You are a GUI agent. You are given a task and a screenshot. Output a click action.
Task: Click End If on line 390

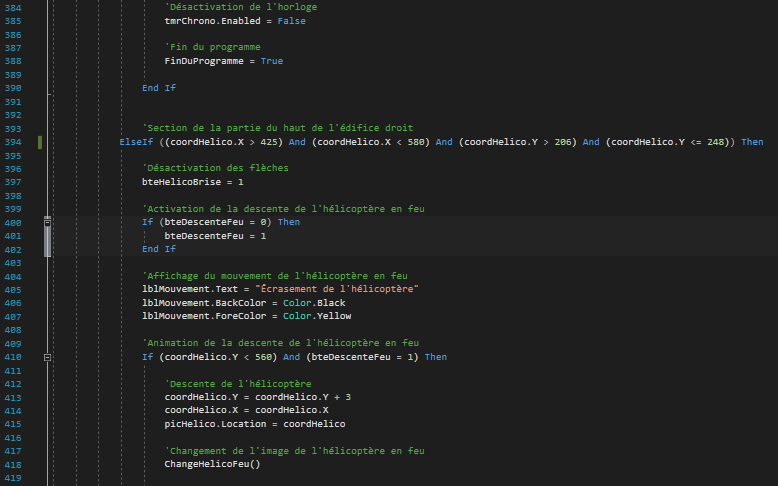point(159,88)
